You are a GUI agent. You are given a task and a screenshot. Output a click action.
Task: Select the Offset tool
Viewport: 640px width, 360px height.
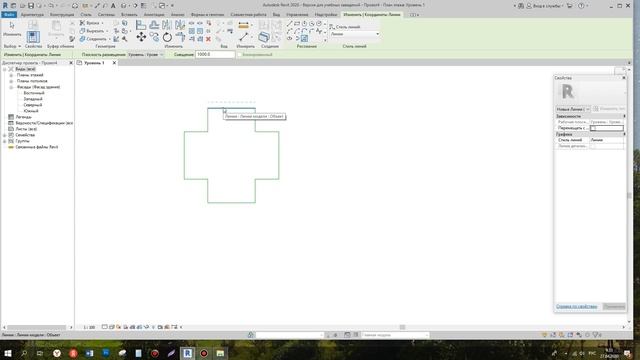(x=154, y=25)
